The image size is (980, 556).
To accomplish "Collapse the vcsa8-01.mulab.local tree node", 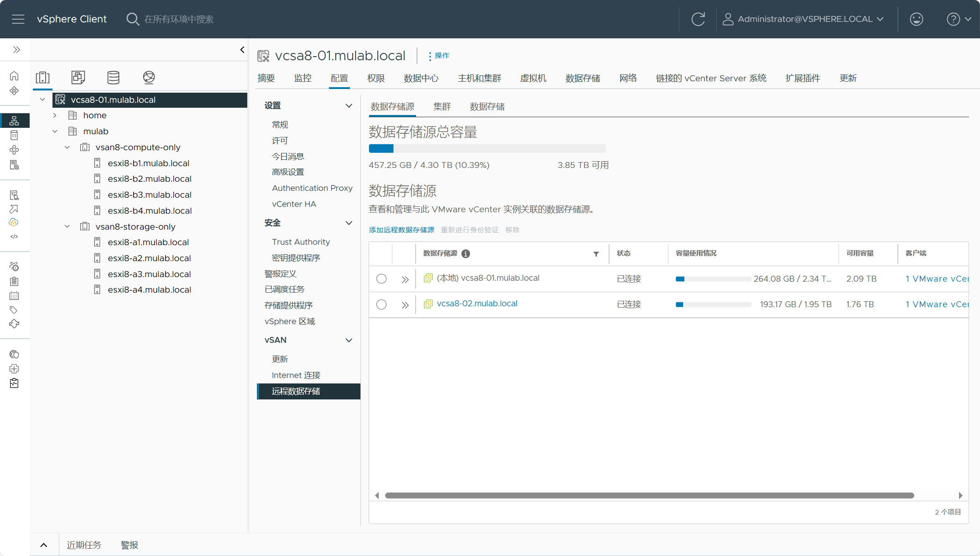I will coord(42,100).
